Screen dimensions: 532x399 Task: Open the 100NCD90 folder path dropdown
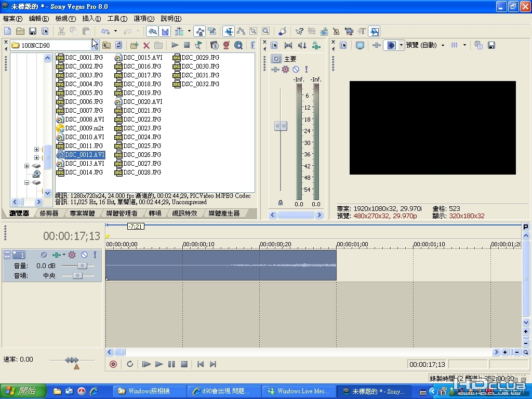96,45
